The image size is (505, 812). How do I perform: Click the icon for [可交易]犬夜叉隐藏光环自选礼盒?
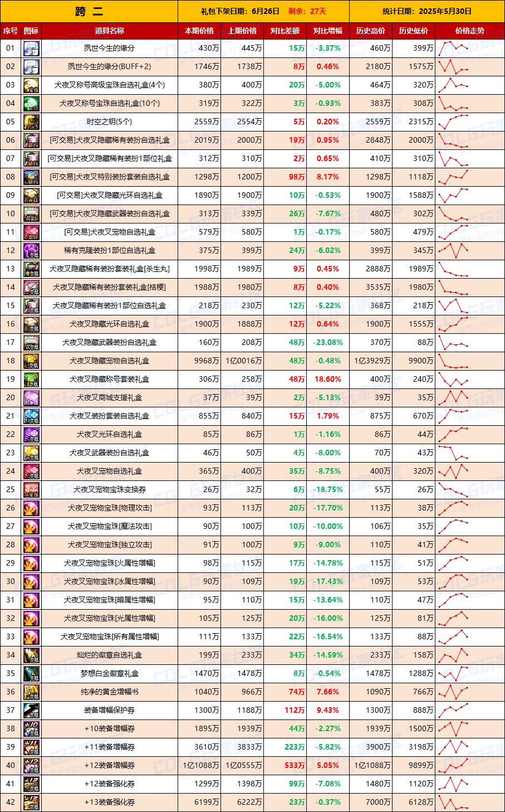tap(31, 196)
